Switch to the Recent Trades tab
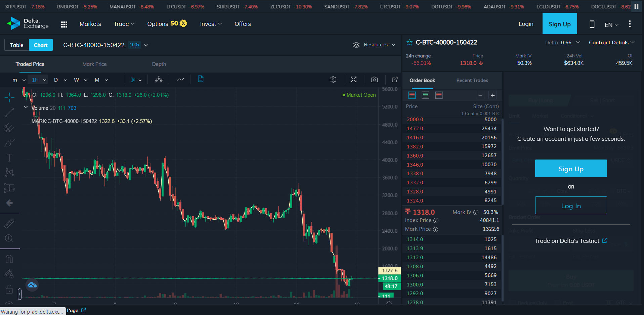This screenshot has height=315, width=644. point(472,80)
